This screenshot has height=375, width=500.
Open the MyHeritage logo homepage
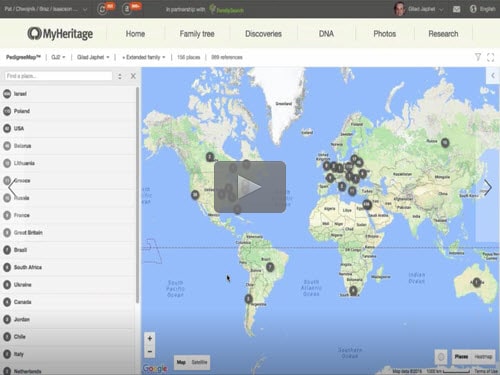pyautogui.click(x=60, y=34)
